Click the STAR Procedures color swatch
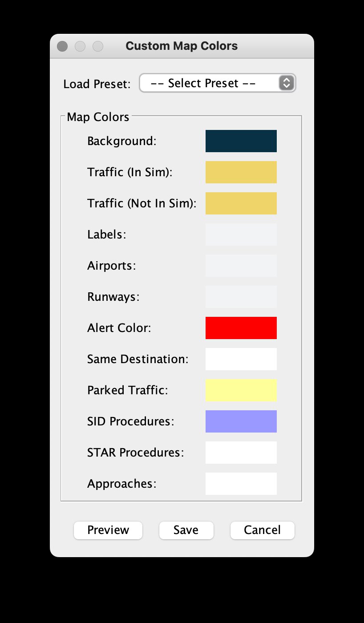Viewport: 364px width, 623px height. 241,453
